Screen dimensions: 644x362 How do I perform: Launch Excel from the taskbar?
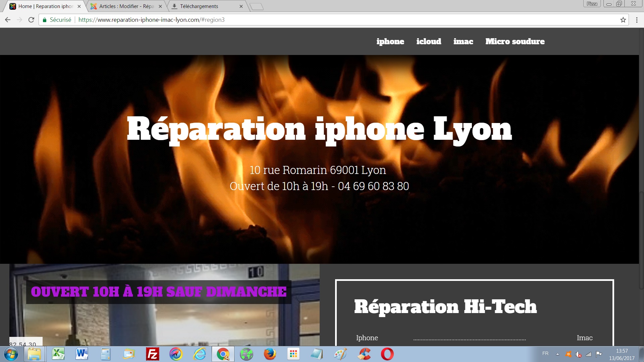tap(58, 354)
